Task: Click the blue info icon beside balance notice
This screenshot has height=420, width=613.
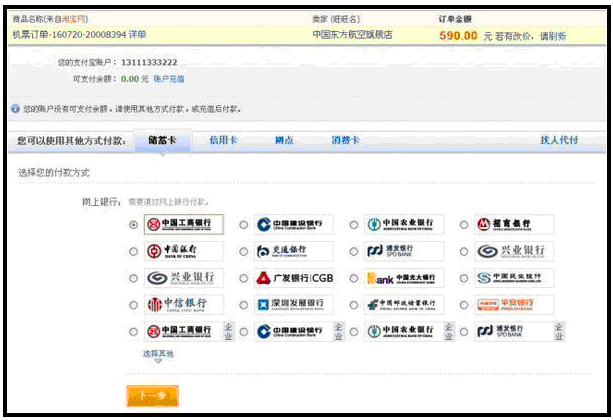Action: (15, 109)
